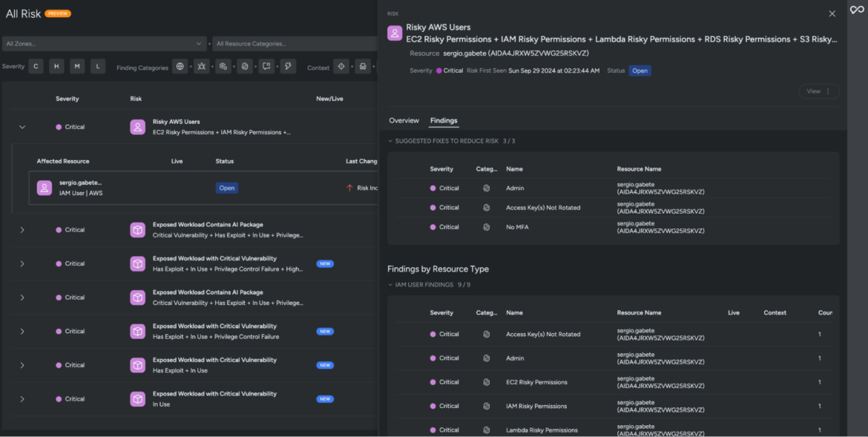Click the Affected Resource column header
The image size is (868, 437).
[62, 161]
